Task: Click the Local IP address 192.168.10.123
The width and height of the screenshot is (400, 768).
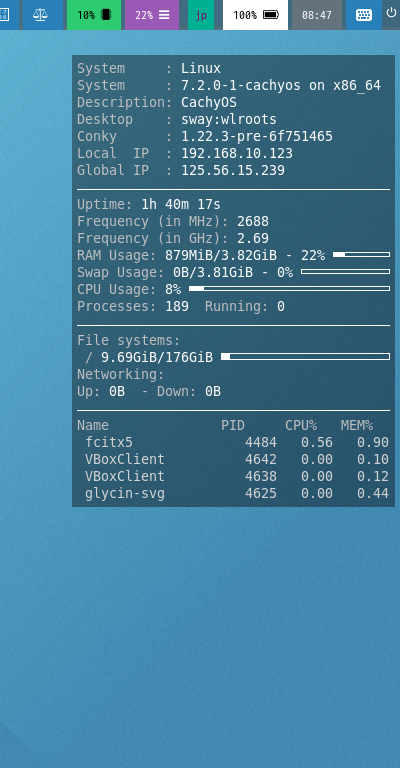Action: (x=237, y=153)
